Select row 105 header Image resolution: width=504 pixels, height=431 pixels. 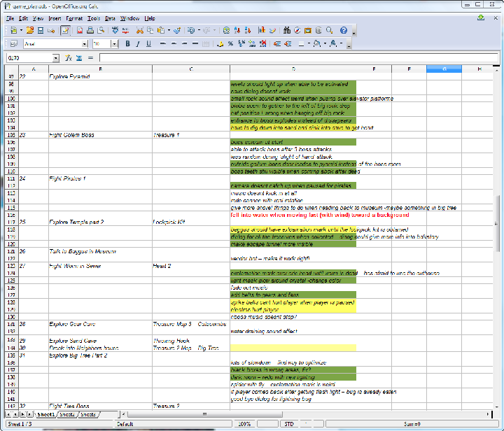(x=11, y=135)
